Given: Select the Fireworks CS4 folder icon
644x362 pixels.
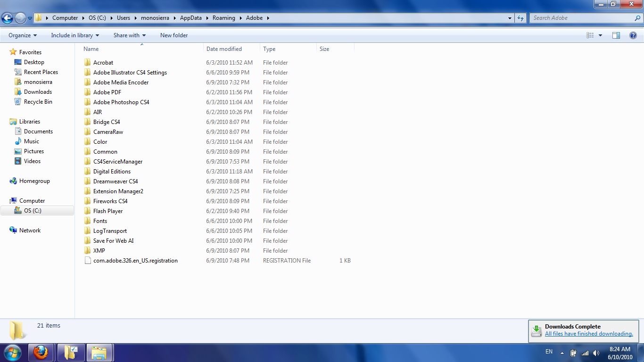Looking at the screenshot, I should pos(87,201).
